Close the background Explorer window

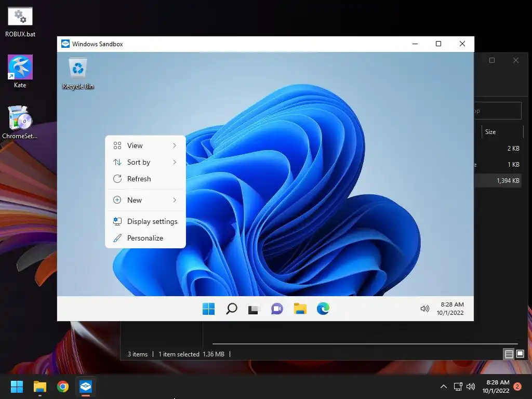click(516, 60)
